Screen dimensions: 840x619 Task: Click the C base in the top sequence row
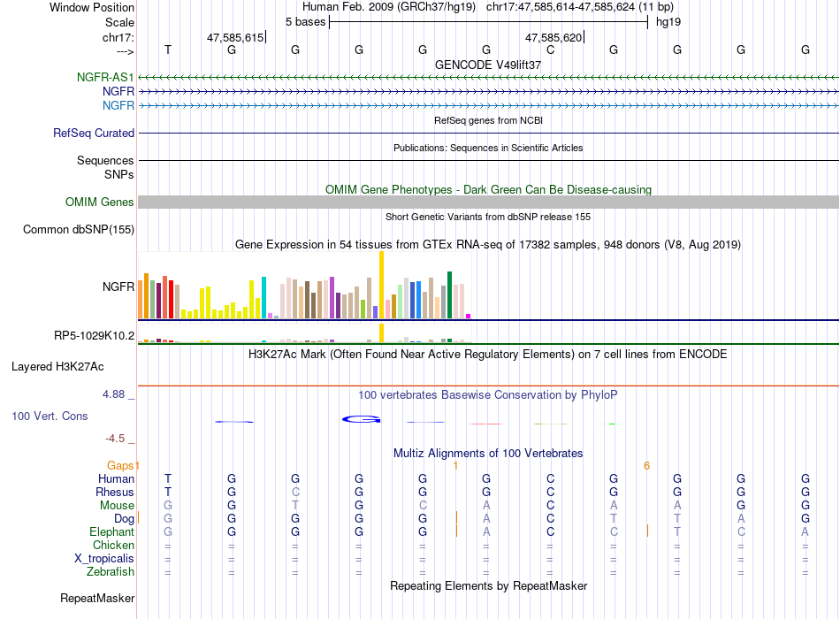click(550, 50)
